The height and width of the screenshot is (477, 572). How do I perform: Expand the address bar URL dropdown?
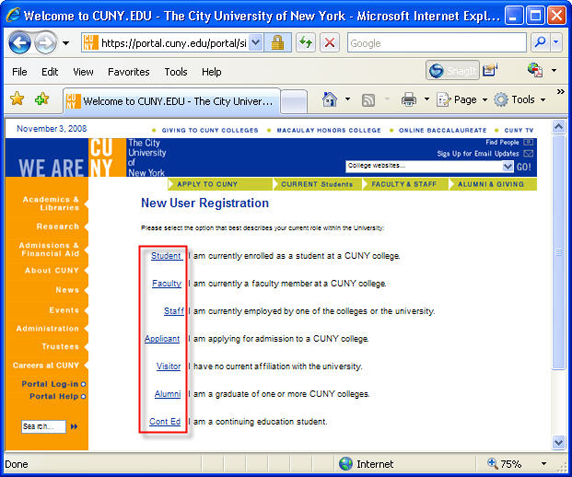pos(256,43)
